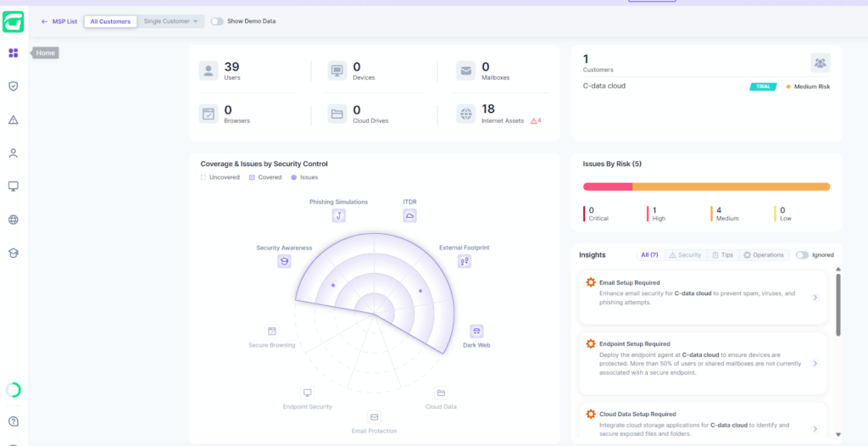Enable the Ignored insights toggle
The width and height of the screenshot is (868, 446).
802,255
